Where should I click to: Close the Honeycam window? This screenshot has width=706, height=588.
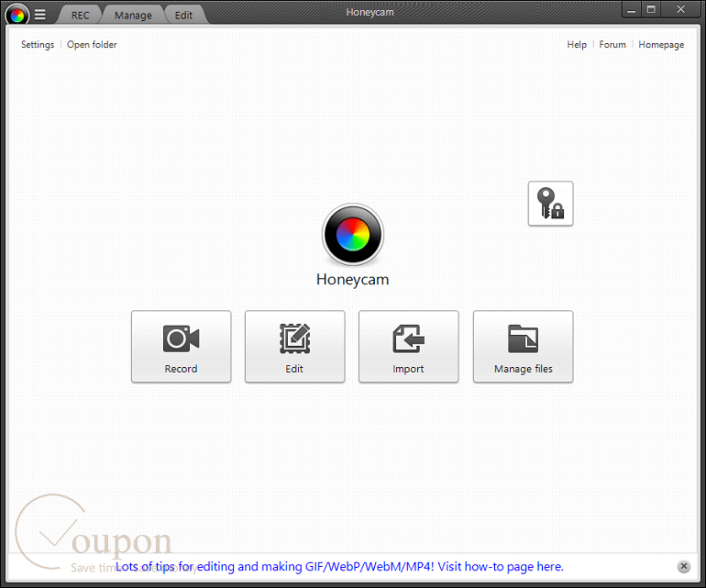pos(680,10)
